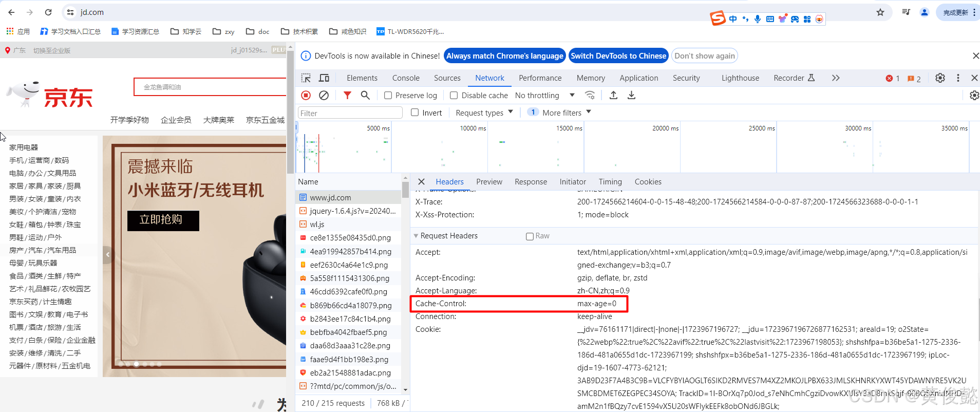Tick the Invert filter checkbox
The width and height of the screenshot is (980, 412).
click(415, 113)
